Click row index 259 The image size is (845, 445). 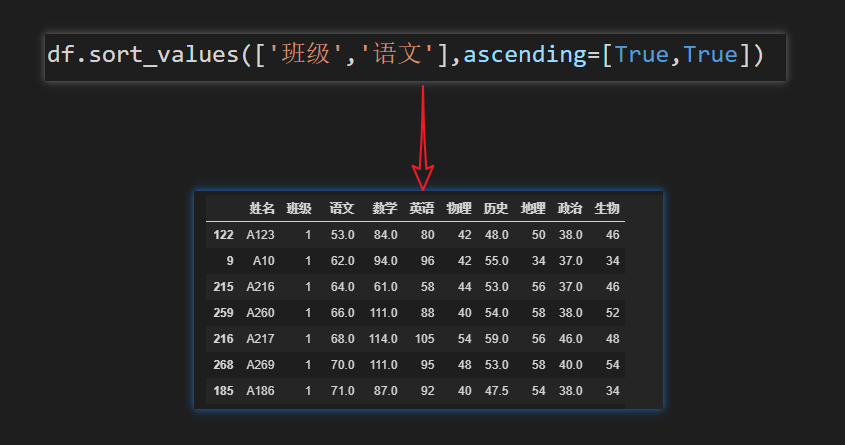coord(223,312)
